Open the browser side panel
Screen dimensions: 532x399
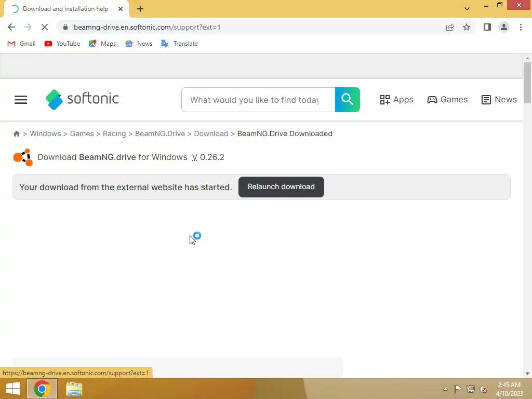487,27
